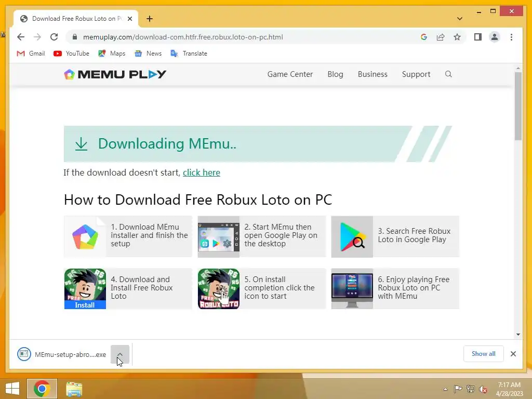Open the Translate bookmark
Image resolution: width=532 pixels, height=399 pixels.
[189, 54]
